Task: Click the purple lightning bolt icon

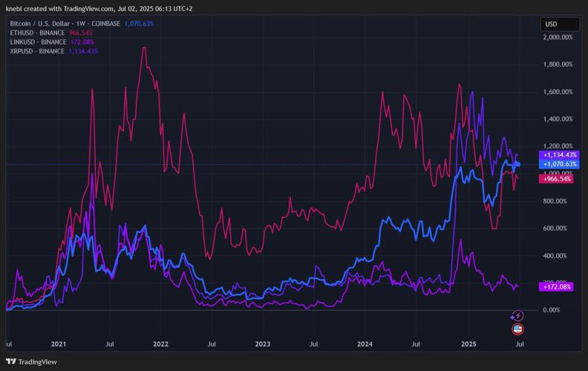Action: (x=517, y=315)
